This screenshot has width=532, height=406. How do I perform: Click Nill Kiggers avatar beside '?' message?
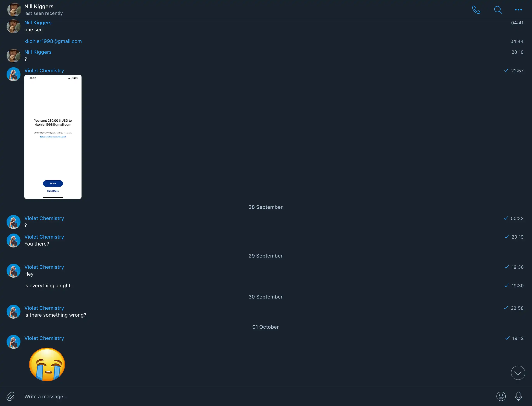click(x=13, y=55)
